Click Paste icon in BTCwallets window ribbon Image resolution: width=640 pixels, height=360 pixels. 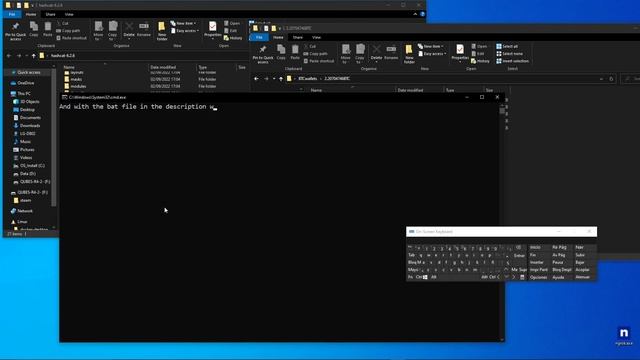tap(295, 52)
